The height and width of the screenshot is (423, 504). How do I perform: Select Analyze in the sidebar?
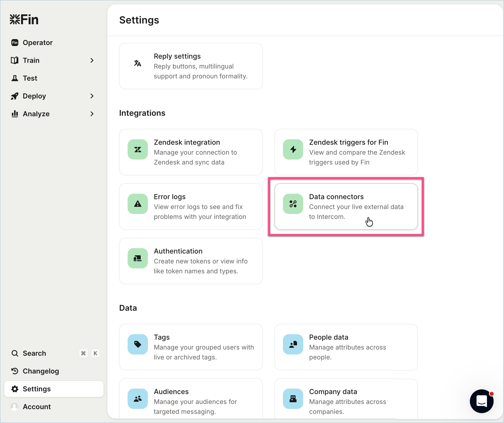[x=54, y=114]
